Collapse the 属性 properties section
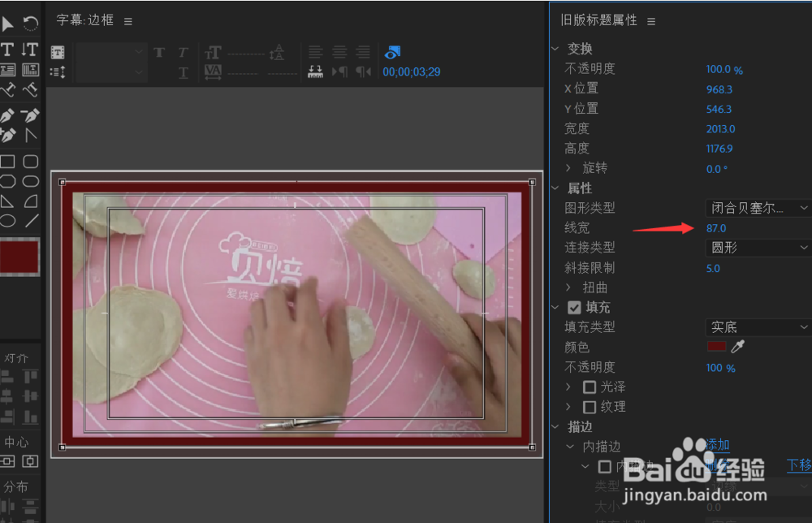This screenshot has height=523, width=812. tap(555, 188)
